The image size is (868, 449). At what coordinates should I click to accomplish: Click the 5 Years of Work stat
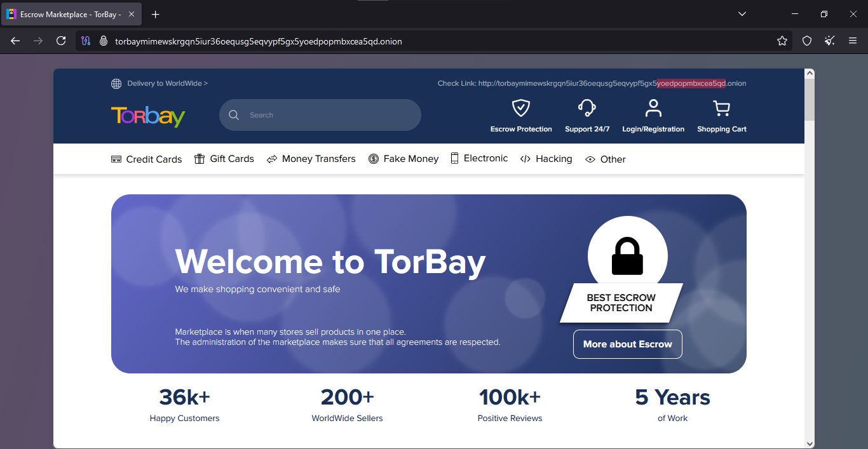click(672, 405)
